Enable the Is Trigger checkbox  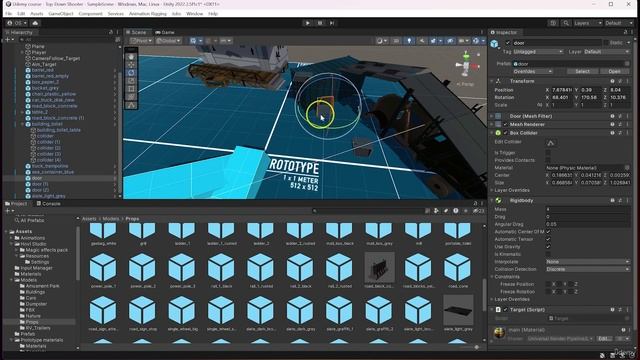(548, 153)
